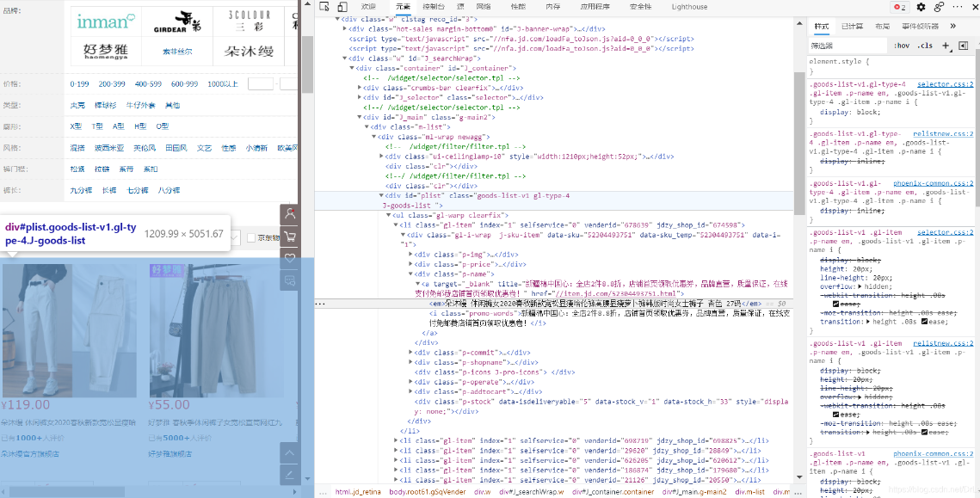
Task: Switch to the 欢迎 DevTools tab
Action: (x=369, y=7)
